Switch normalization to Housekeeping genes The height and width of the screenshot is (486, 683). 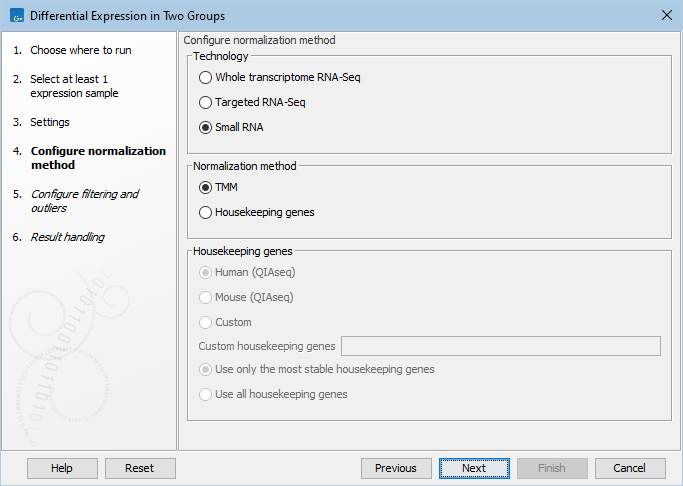206,212
